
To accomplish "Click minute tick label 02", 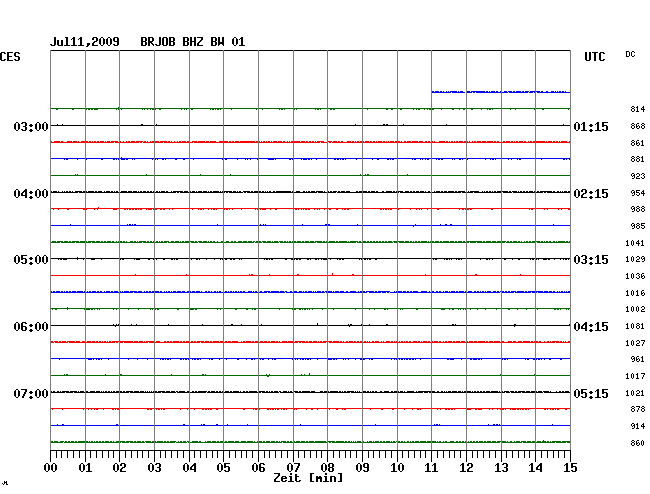I will (119, 468).
